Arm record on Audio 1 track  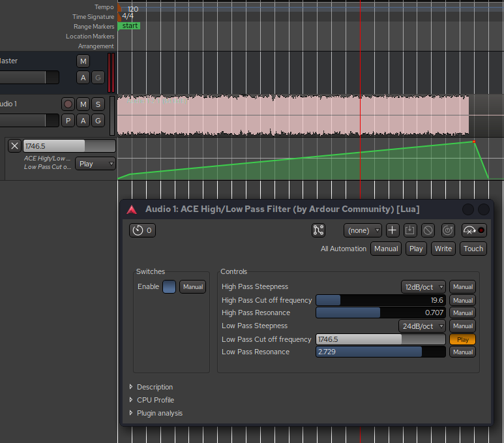pos(68,104)
